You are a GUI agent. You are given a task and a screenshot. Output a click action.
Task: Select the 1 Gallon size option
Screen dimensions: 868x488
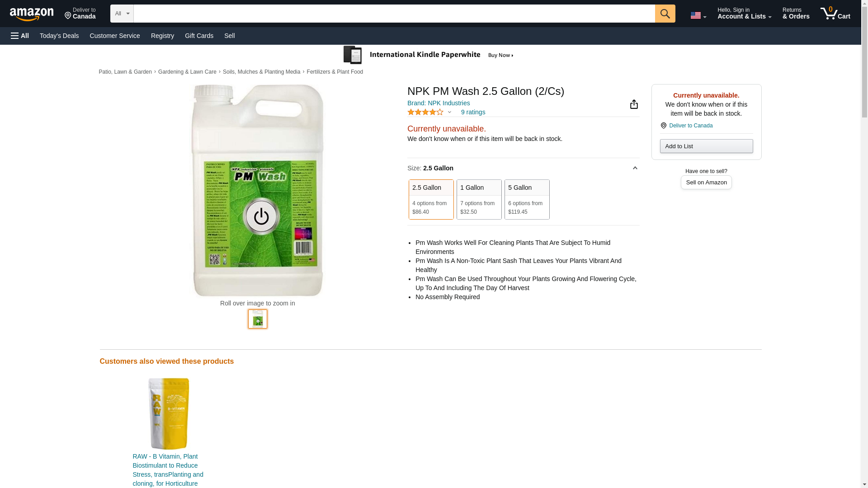click(x=479, y=199)
